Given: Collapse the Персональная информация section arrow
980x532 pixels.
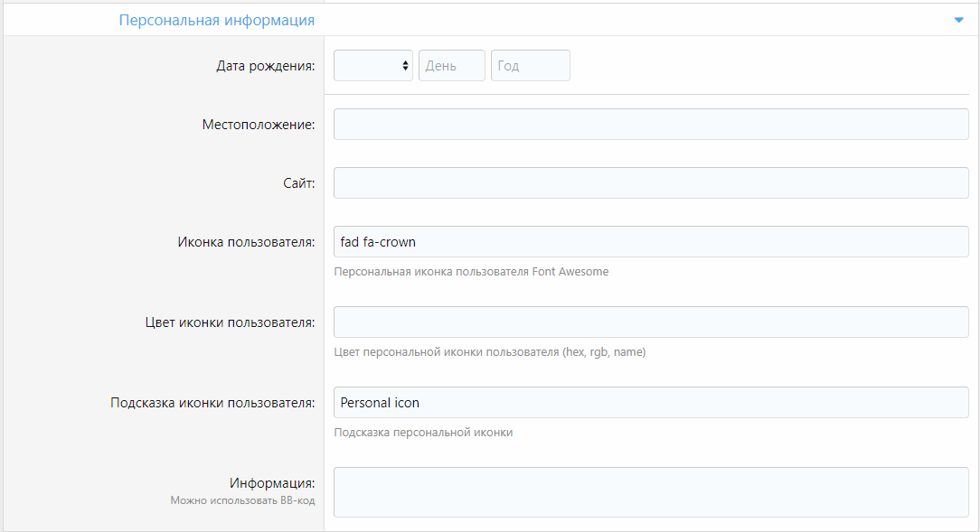Looking at the screenshot, I should tap(959, 20).
